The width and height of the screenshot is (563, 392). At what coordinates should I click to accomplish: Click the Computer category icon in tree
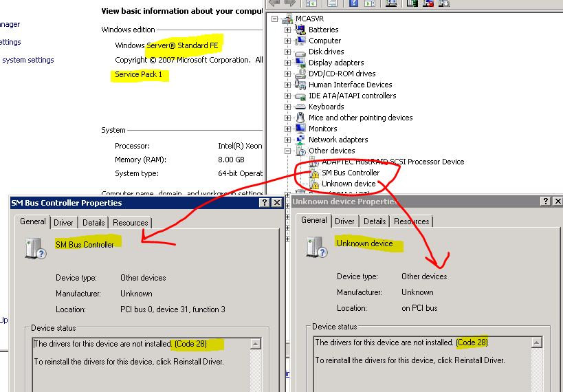click(x=300, y=41)
